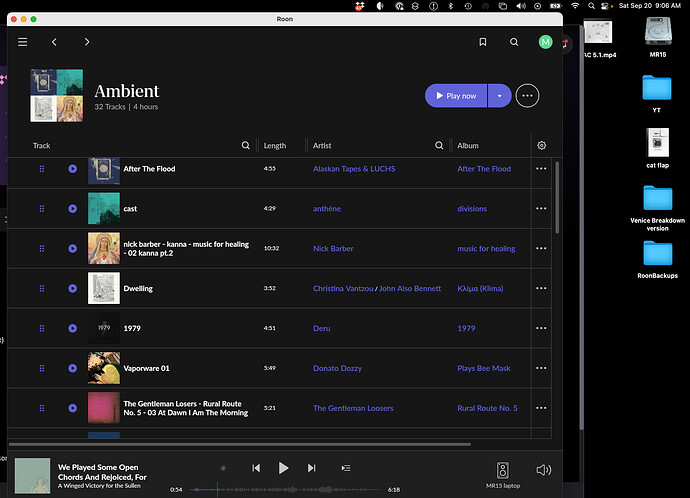Open the hamburger navigation menu
Image resolution: width=690 pixels, height=498 pixels.
22,42
